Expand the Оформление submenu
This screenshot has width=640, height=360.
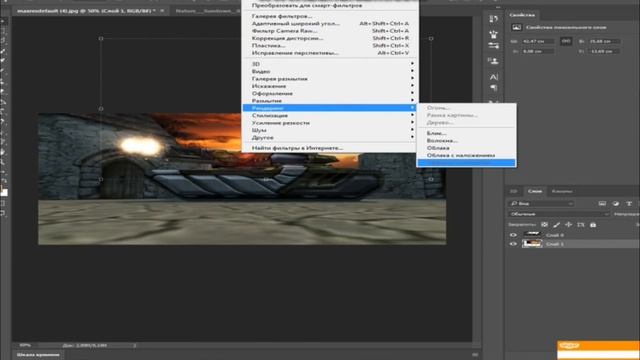click(x=330, y=93)
